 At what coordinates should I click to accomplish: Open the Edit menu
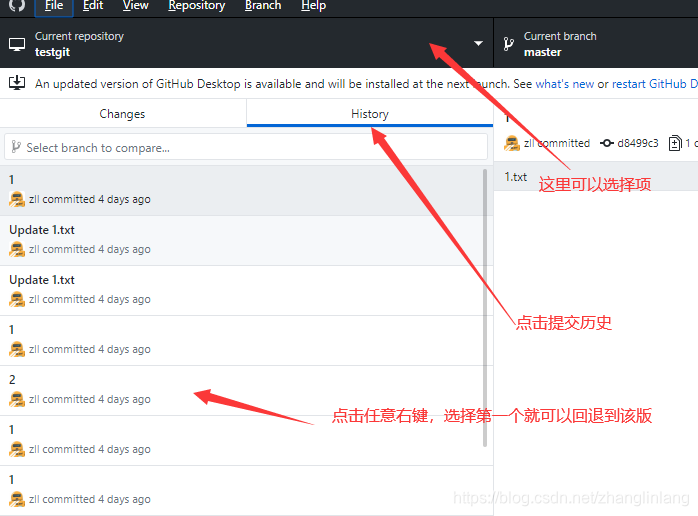tap(93, 6)
